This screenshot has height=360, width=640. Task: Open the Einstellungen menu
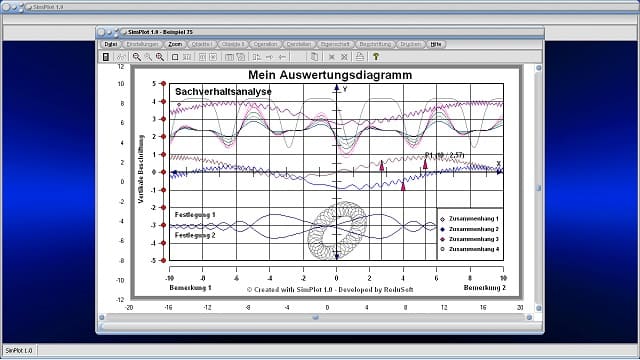coord(142,44)
